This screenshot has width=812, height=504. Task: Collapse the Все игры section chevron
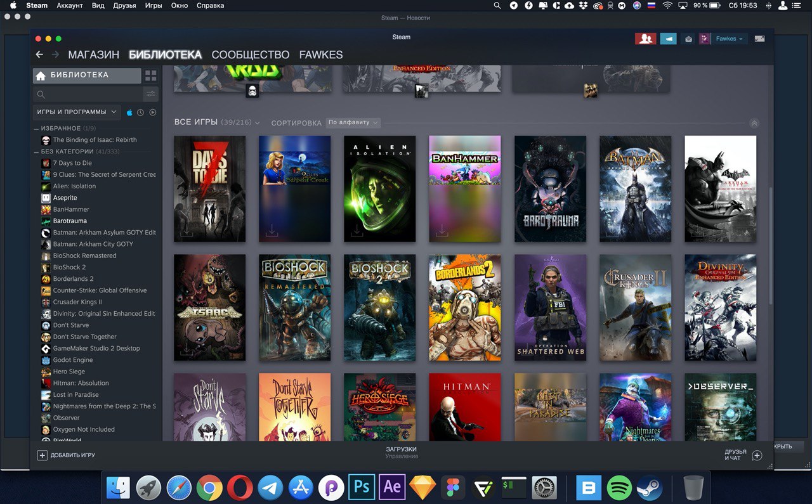pyautogui.click(x=754, y=123)
